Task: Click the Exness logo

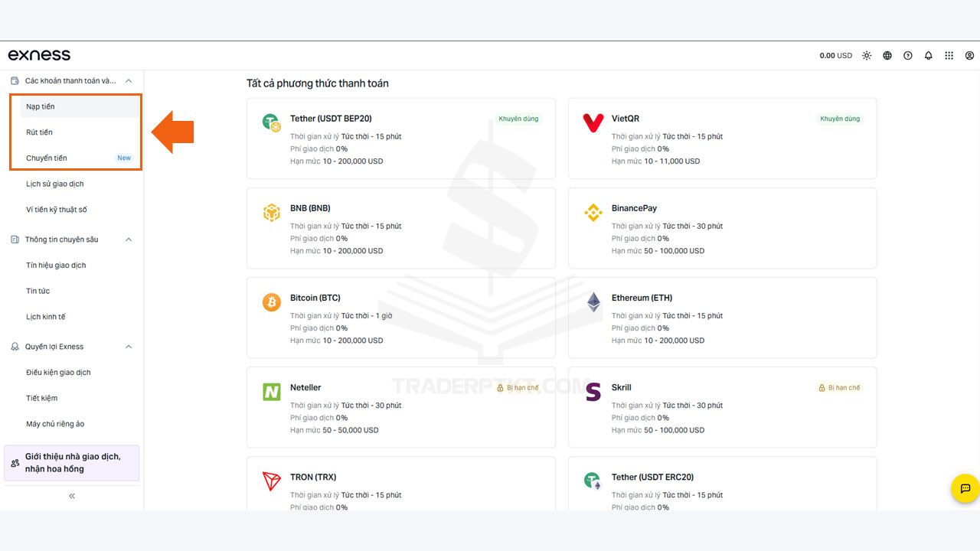Action: tap(39, 55)
